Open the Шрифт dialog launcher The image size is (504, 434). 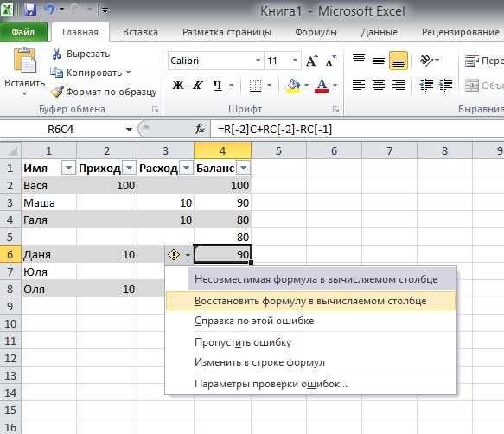(x=336, y=110)
